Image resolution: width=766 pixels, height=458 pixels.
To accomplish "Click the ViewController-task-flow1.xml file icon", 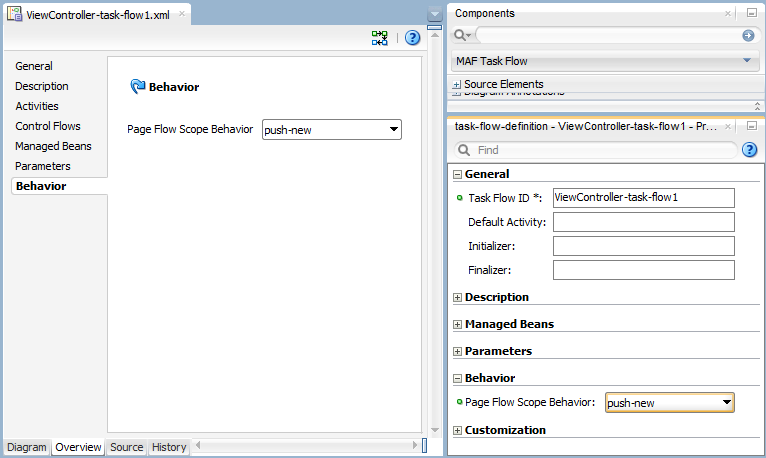I will pyautogui.click(x=14, y=14).
